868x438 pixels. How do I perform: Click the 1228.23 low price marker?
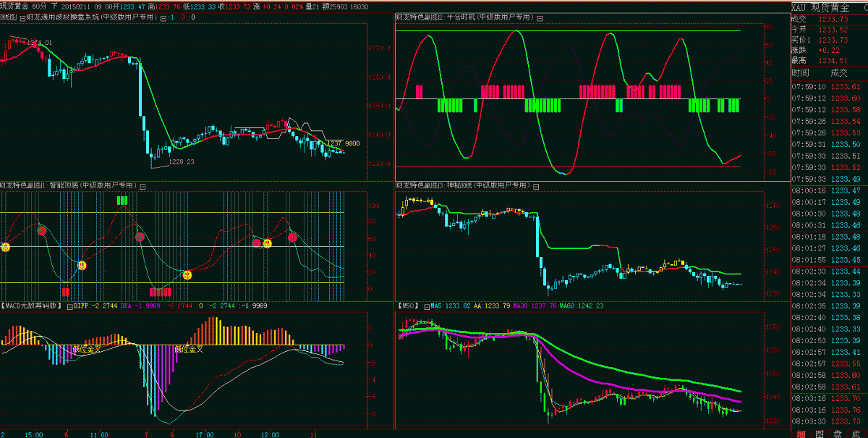(x=182, y=162)
